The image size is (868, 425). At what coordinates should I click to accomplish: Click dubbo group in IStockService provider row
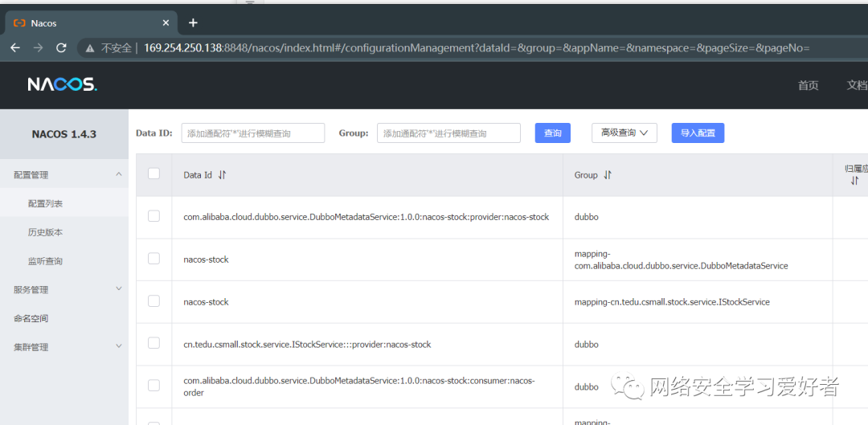[x=586, y=344]
